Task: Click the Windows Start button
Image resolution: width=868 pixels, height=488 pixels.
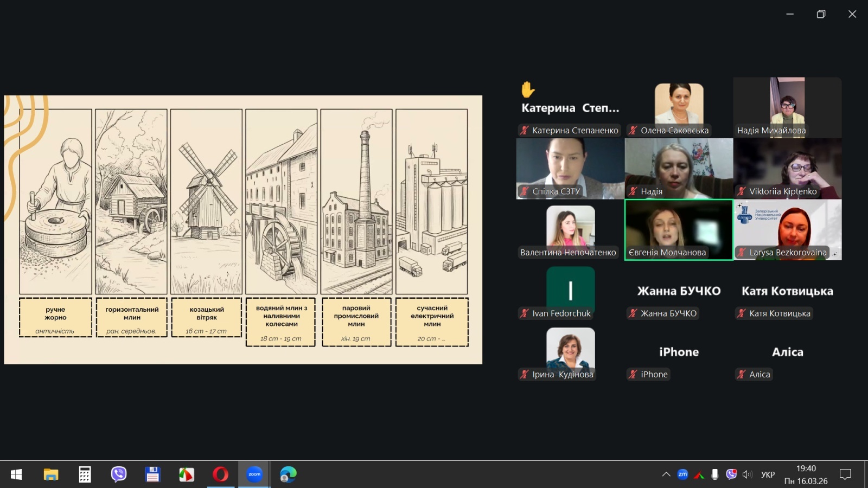Action: [16, 474]
